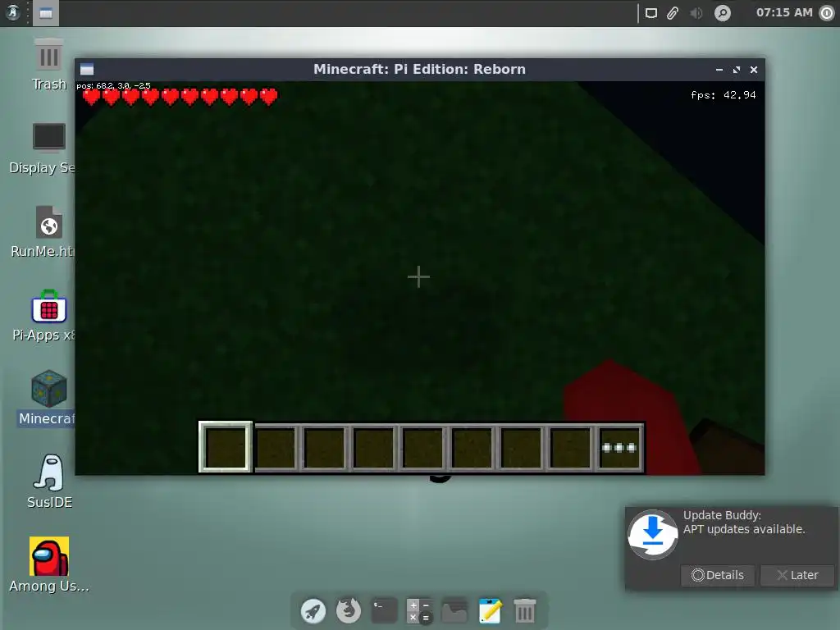This screenshot has height=630, width=840.
Task: Open the rocket launcher in the dock
Action: pyautogui.click(x=313, y=610)
